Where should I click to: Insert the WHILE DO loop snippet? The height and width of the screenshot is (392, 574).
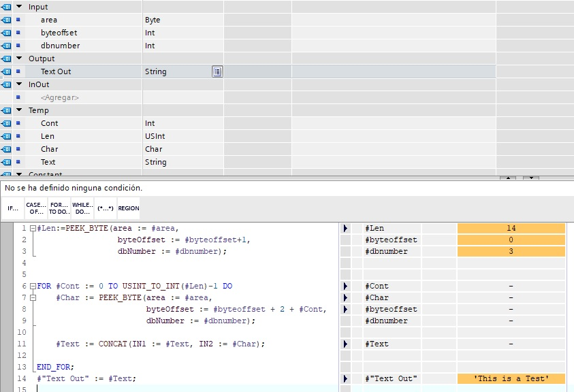click(82, 208)
